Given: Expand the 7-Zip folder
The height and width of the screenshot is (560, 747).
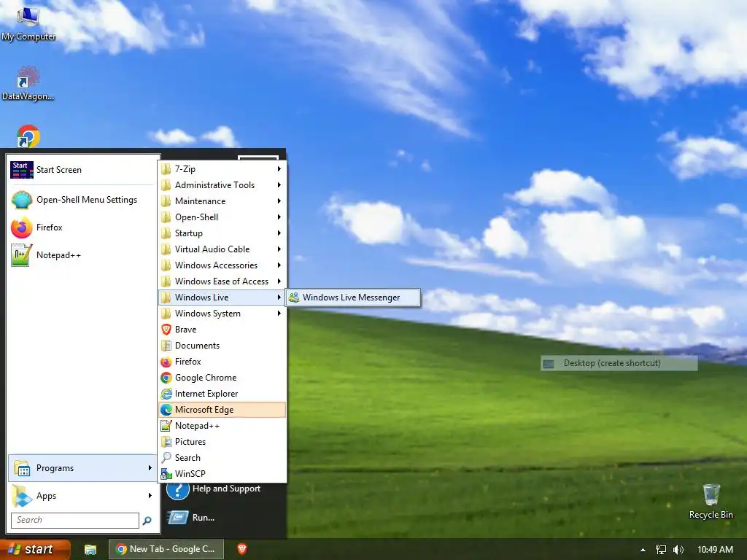Looking at the screenshot, I should 222,169.
